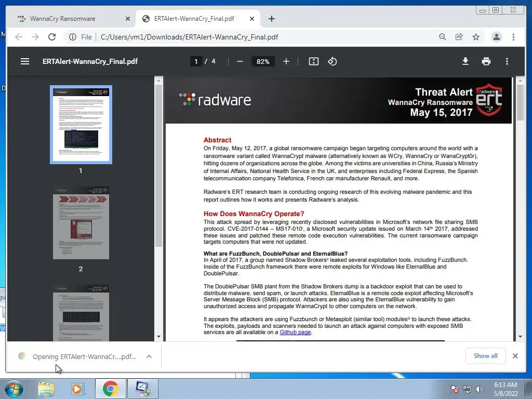Screen dimensions: 532x399
Task: Click the address bar file path
Action: 189,37
